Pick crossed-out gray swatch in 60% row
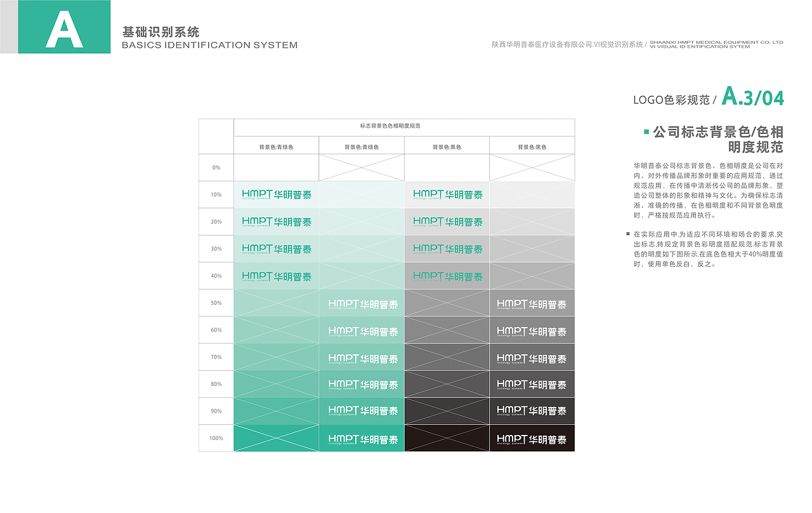This screenshot has height=513, width=812. point(447,330)
